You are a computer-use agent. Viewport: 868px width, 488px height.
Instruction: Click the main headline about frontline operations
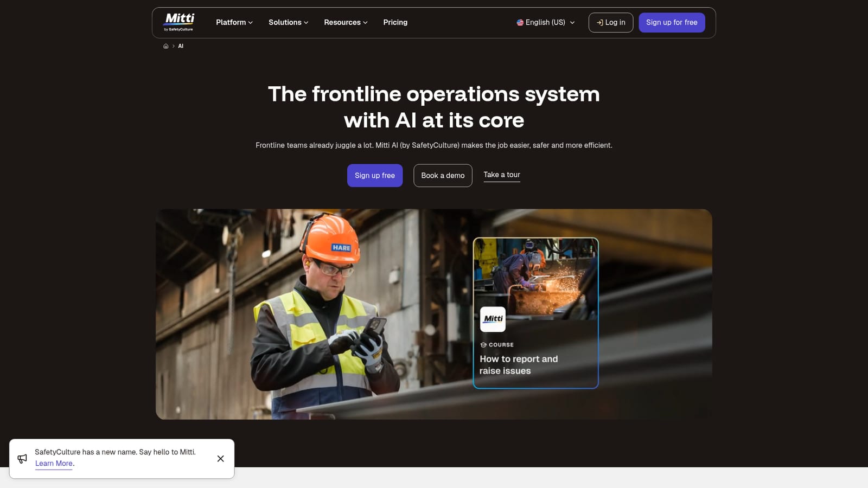[x=434, y=107]
